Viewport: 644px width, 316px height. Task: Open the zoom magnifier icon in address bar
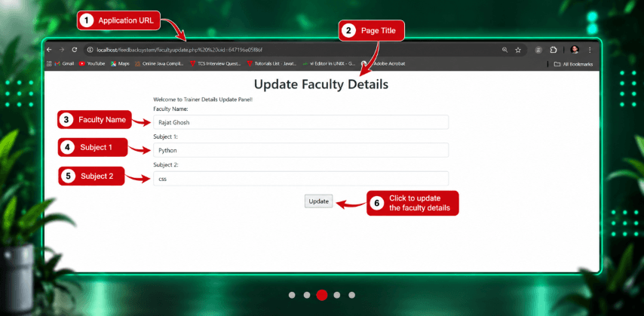point(504,50)
